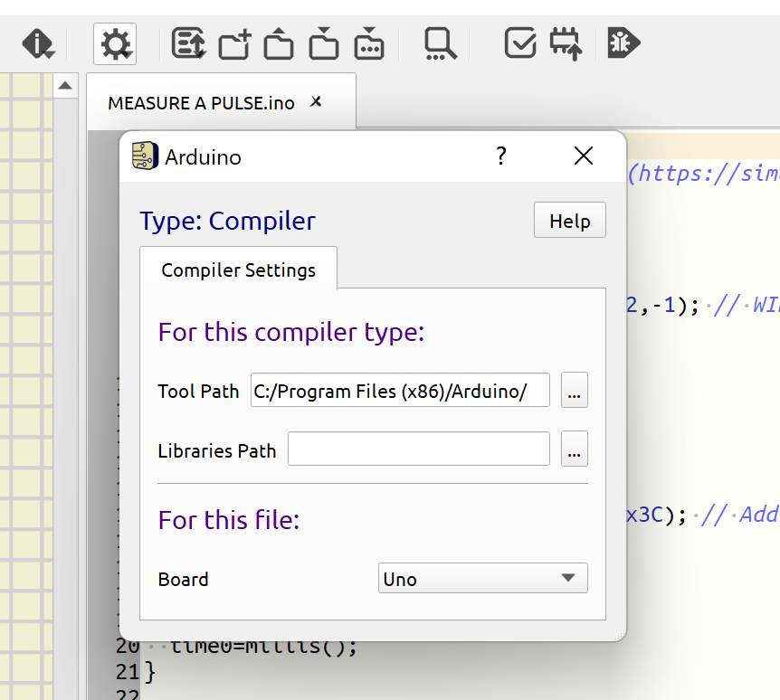Select the Compiler Settings tab
Image resolution: width=780 pixels, height=700 pixels.
point(238,270)
